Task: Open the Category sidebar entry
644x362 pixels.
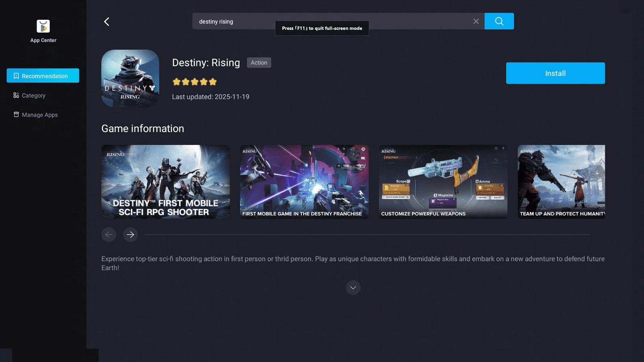Action: coord(33,95)
